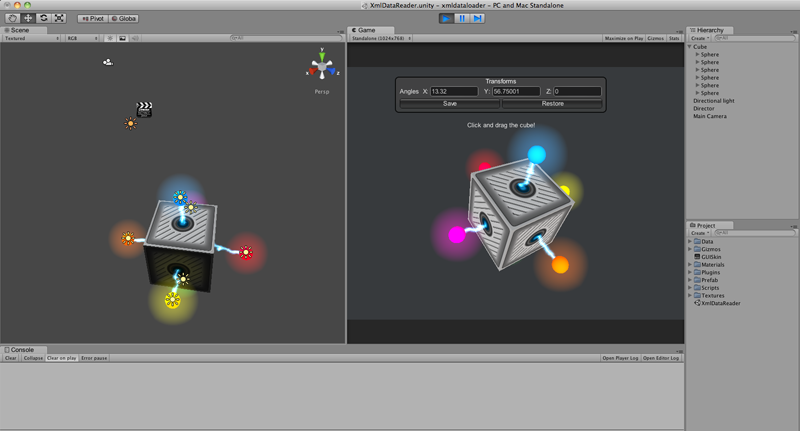Screen dimensions: 800x431
Task: Toggle scene lighting sun icon
Action: [x=110, y=38]
